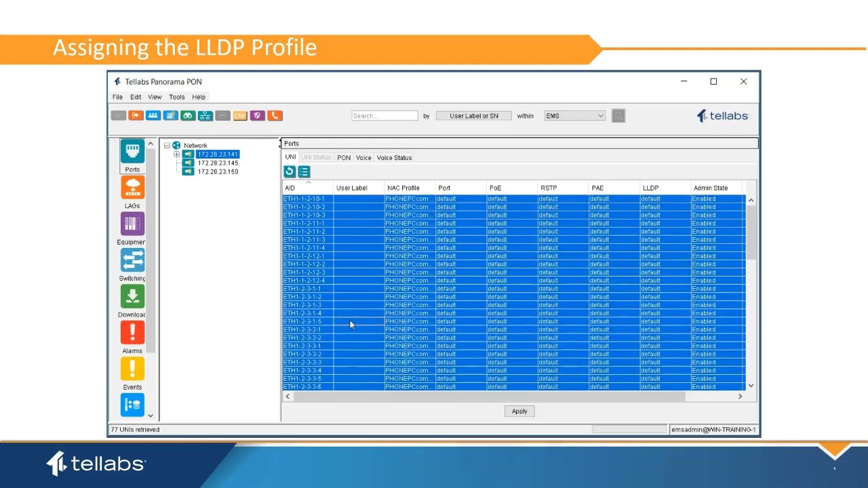Open the LAGs sidebar panel
Viewport: 868px width, 488px height.
pyautogui.click(x=132, y=193)
